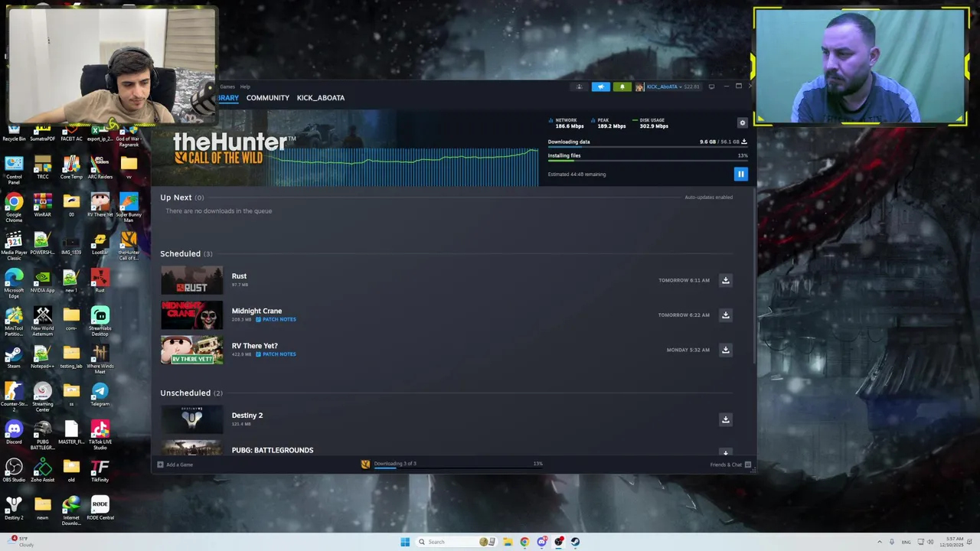The image size is (980, 551).
Task: Open Friends & Chat panel
Action: [x=730, y=465]
